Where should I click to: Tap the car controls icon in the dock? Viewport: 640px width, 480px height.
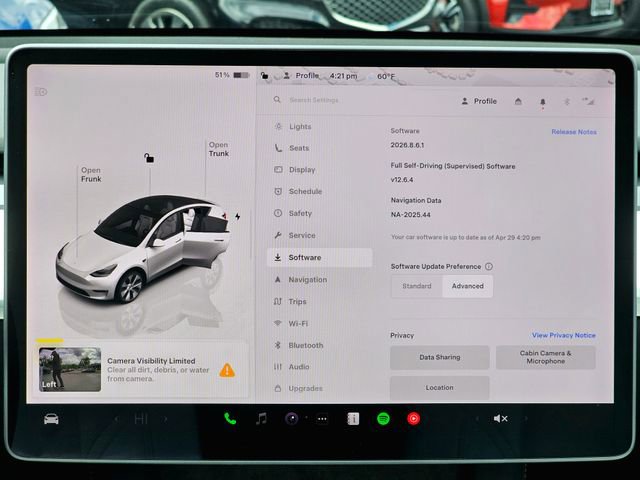[51, 419]
